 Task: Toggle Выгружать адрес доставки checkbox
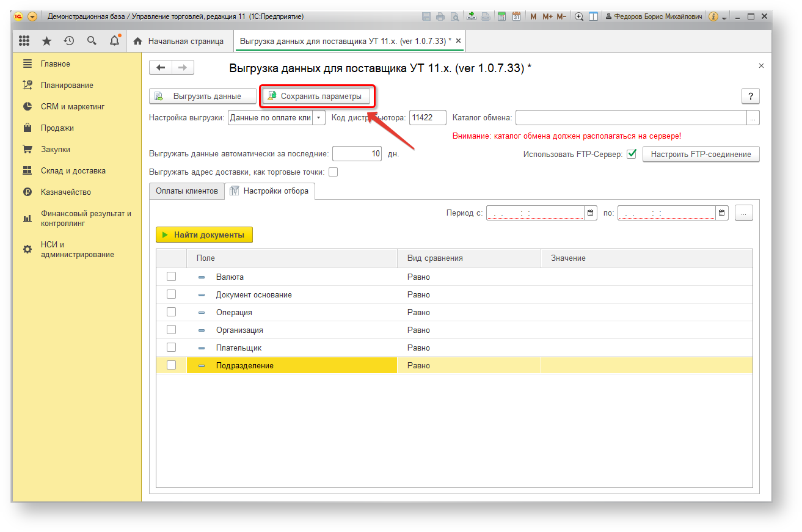point(333,172)
